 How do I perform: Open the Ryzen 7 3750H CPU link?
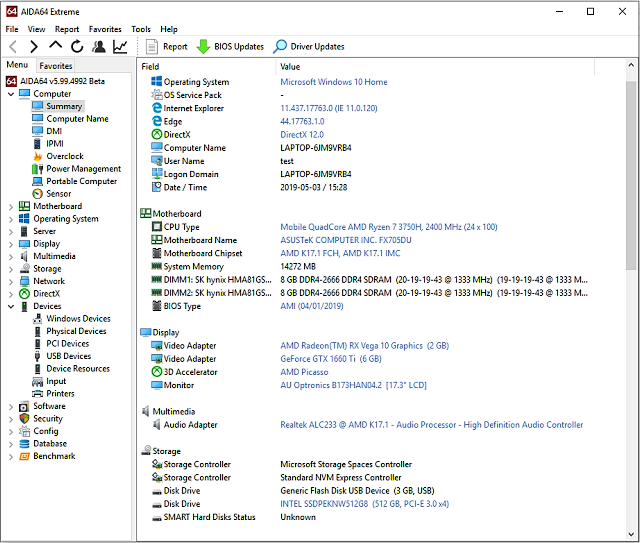coord(389,227)
